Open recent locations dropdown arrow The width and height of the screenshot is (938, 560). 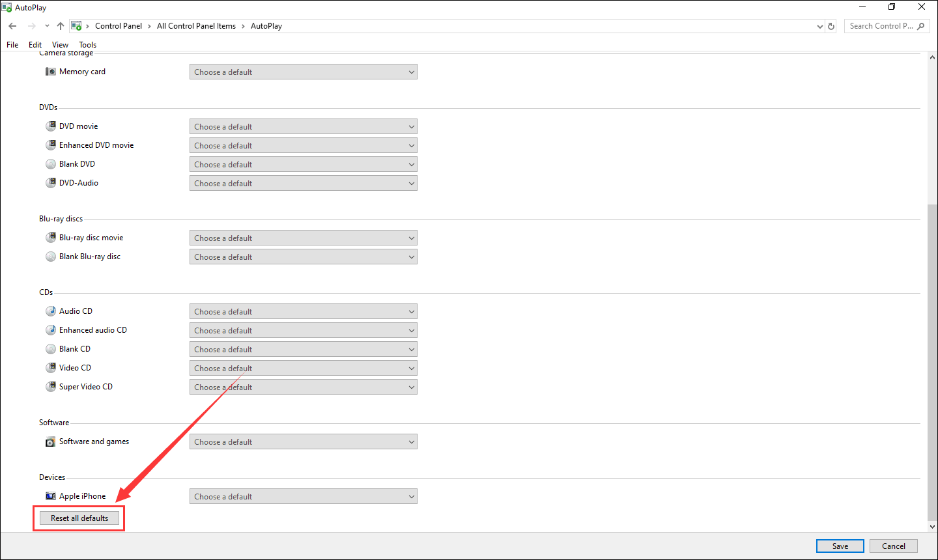pos(47,26)
